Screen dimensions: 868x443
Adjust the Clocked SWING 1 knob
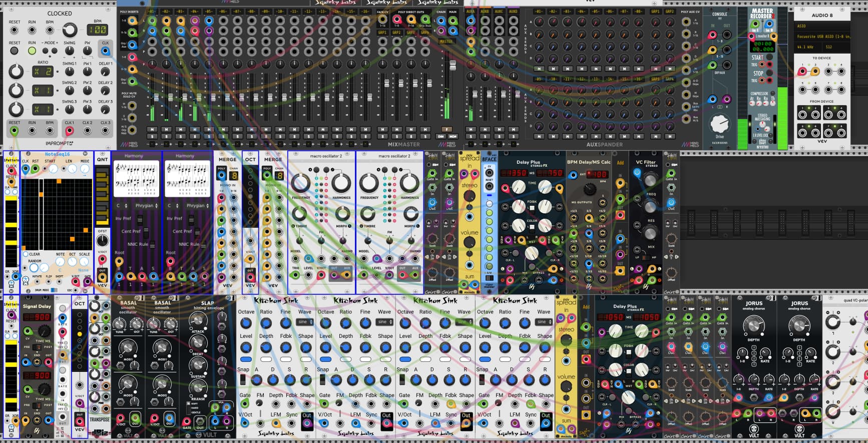pyautogui.click(x=70, y=72)
